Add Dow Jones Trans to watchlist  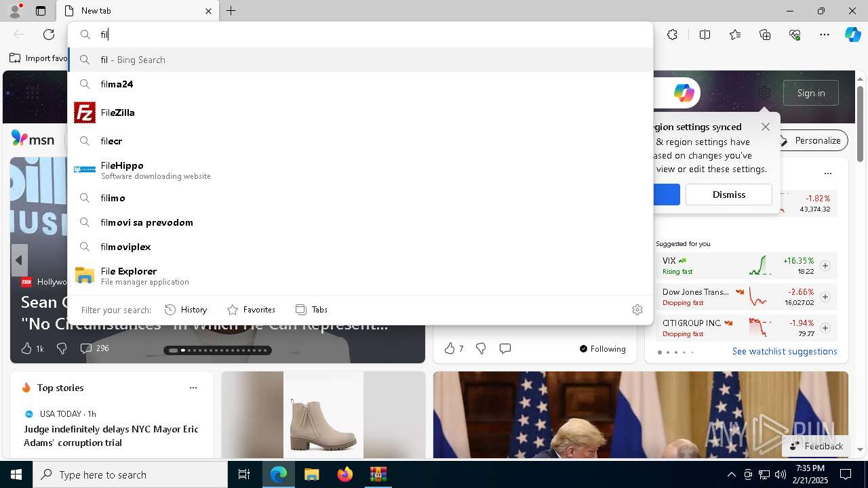click(825, 297)
